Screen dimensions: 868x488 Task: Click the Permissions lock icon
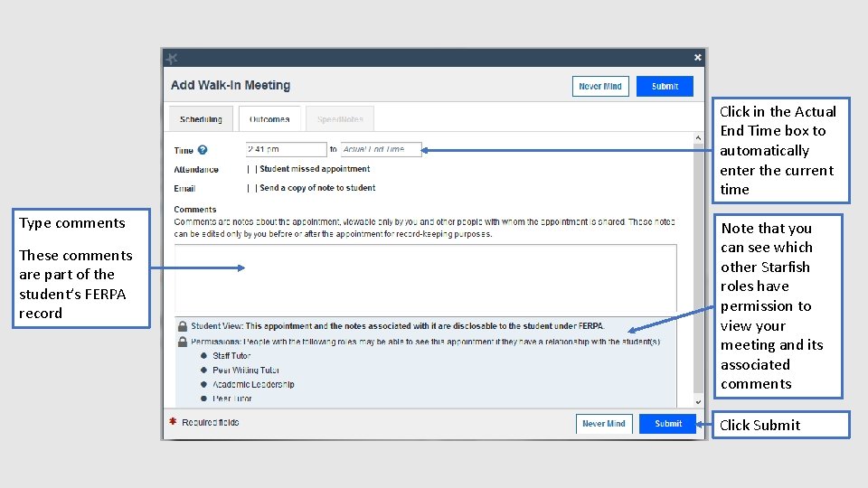click(182, 342)
